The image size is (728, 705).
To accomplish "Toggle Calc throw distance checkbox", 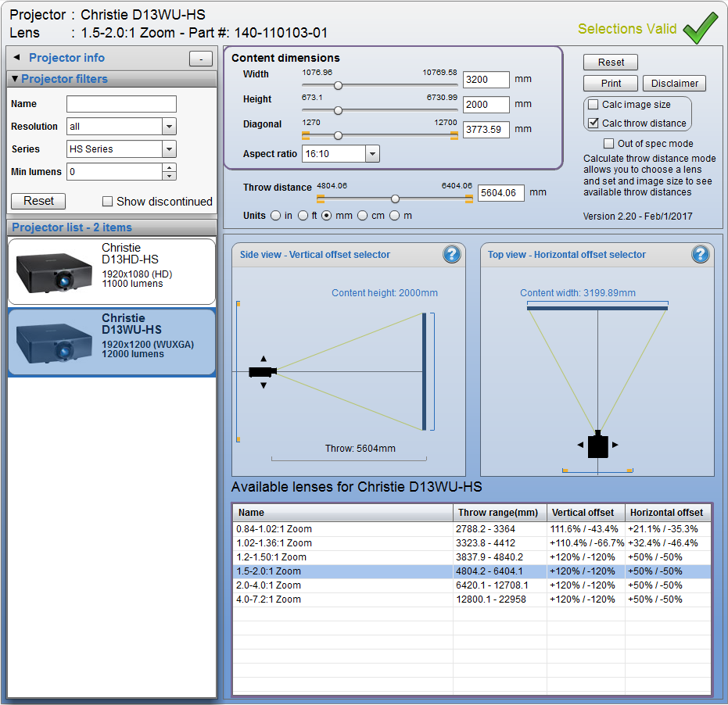I will [593, 123].
